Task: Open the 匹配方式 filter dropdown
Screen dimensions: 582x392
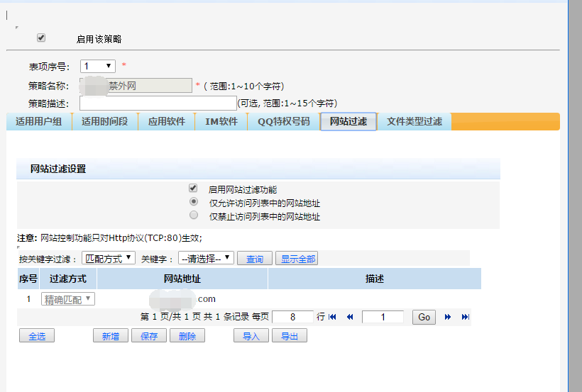Action: [109, 258]
